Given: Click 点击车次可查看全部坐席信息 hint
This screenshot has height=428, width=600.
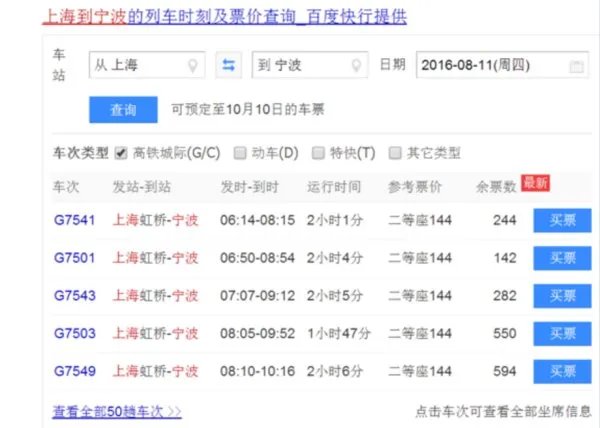Looking at the screenshot, I should click(x=504, y=412).
